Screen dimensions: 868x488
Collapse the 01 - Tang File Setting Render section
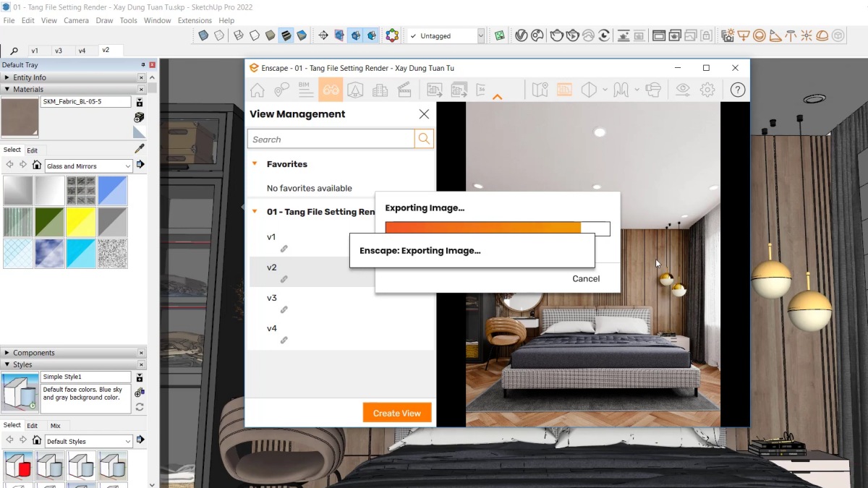point(255,212)
